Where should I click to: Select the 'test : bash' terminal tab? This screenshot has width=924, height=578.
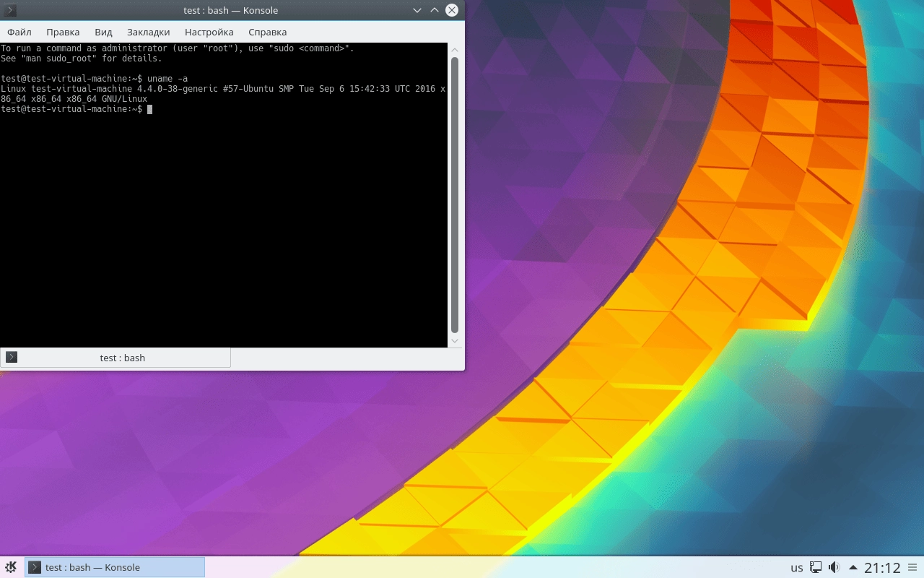pyautogui.click(x=115, y=358)
